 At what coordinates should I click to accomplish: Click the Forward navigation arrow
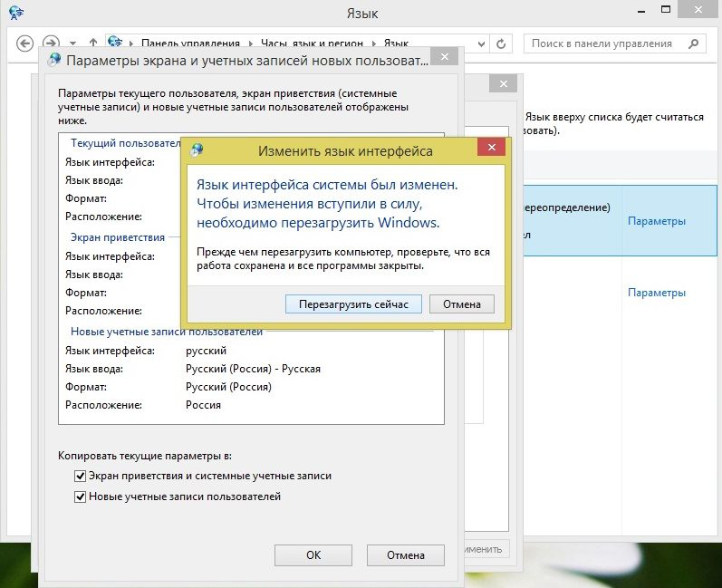pos(52,43)
